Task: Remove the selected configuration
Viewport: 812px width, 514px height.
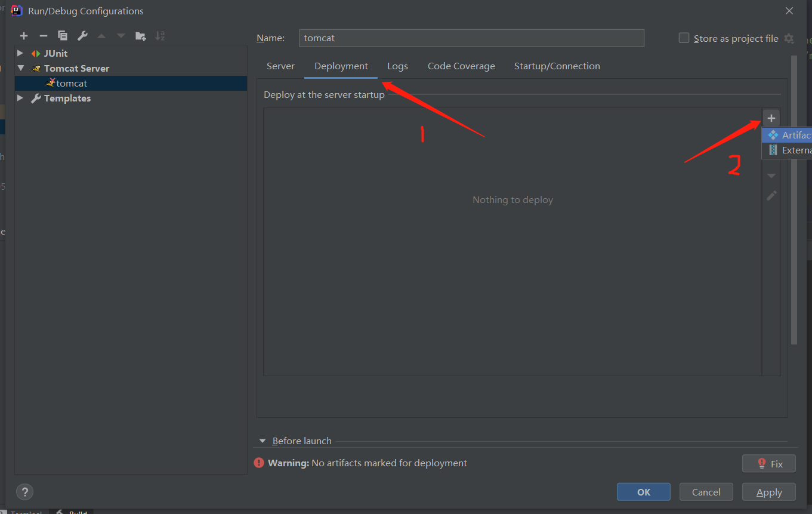Action: coord(43,36)
